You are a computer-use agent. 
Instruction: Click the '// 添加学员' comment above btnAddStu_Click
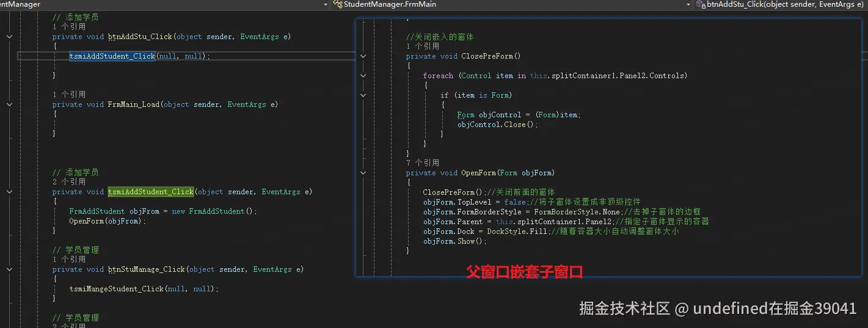76,17
